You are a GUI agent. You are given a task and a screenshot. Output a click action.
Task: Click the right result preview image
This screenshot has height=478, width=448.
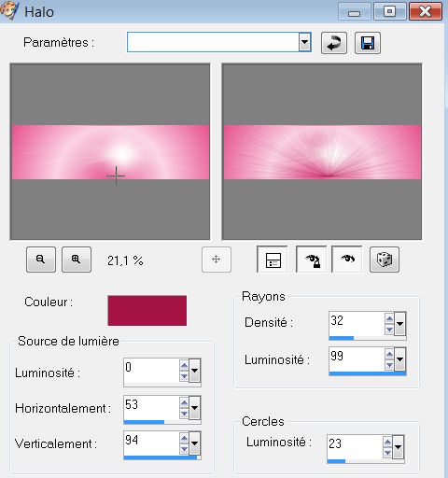click(322, 152)
